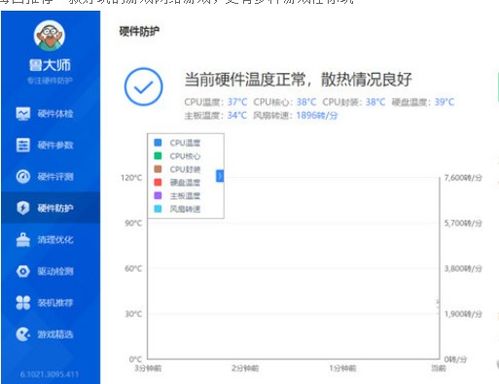Toggle the 主板温度 purple legend swatch
Viewport: 499px width, 384px height.
point(158,195)
